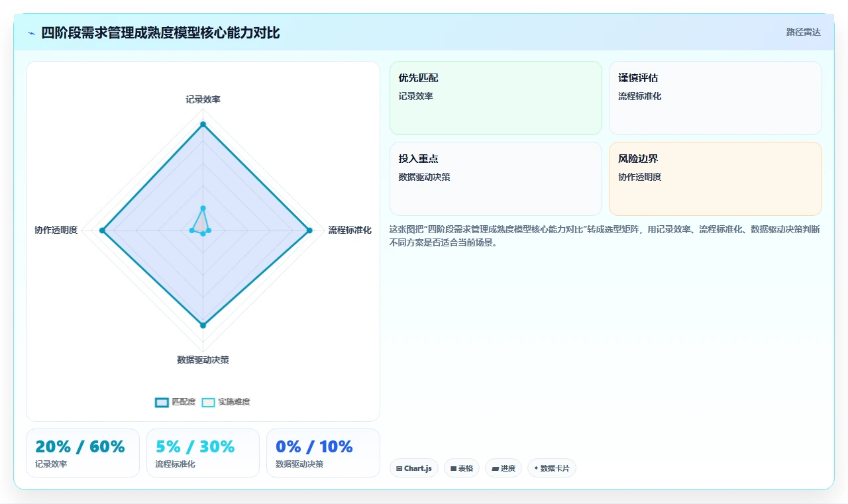Click the 0% / 10% stat card
Image resolution: width=848 pixels, height=504 pixels.
(x=323, y=453)
